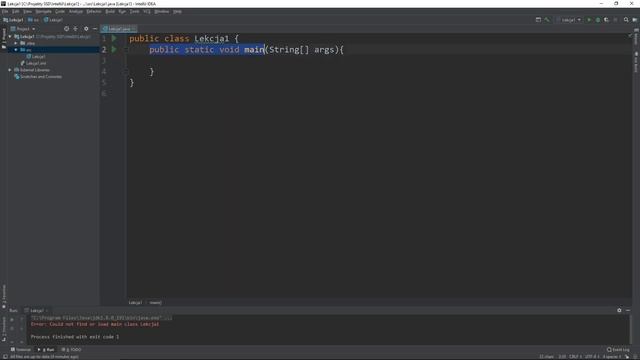
Task: Open the File menu
Action: 5,11
